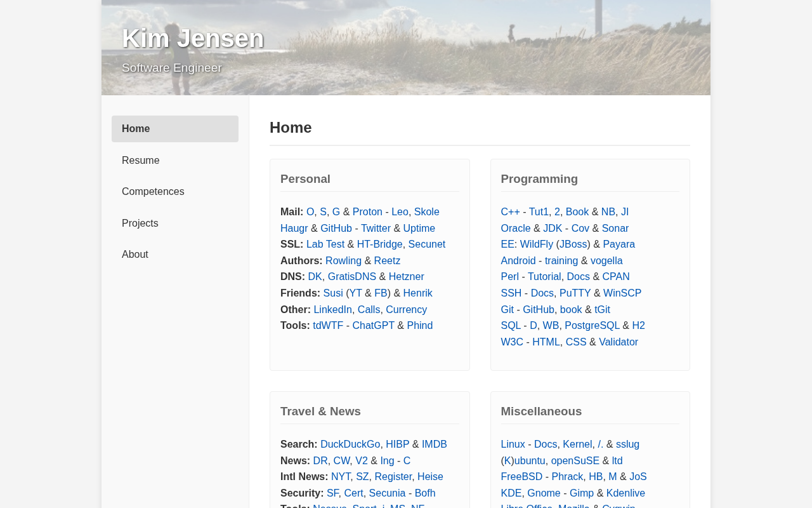
Task: Open the Skole link
Action: 426,212
